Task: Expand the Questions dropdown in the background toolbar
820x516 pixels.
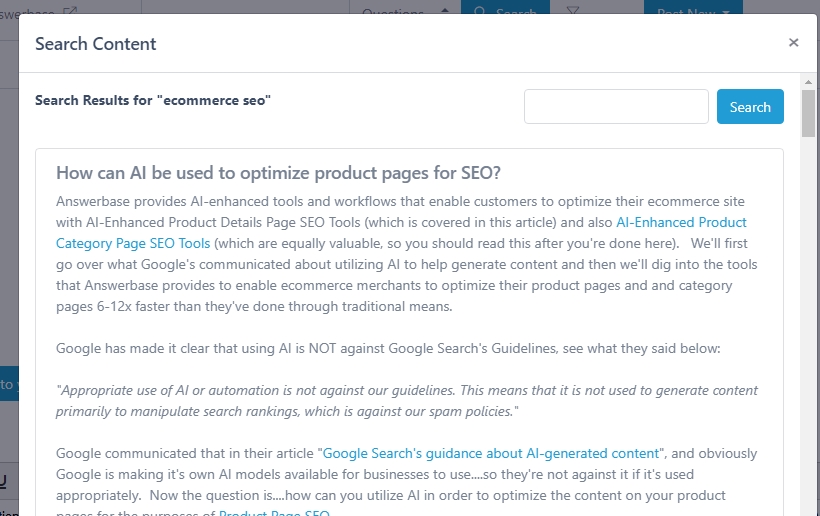Action: click(x=405, y=7)
